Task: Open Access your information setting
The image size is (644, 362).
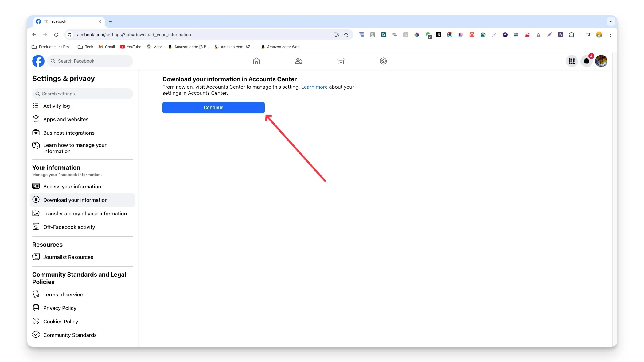Action: click(x=72, y=186)
